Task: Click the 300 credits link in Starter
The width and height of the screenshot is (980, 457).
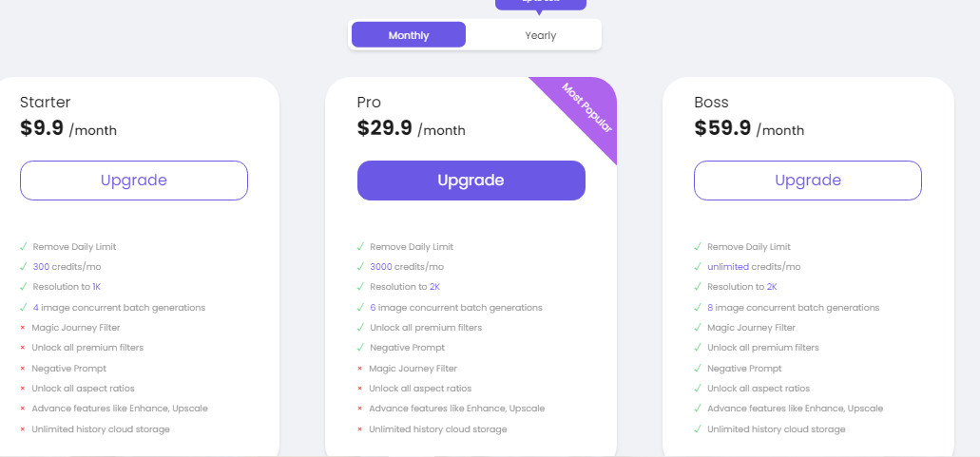Action: [41, 267]
